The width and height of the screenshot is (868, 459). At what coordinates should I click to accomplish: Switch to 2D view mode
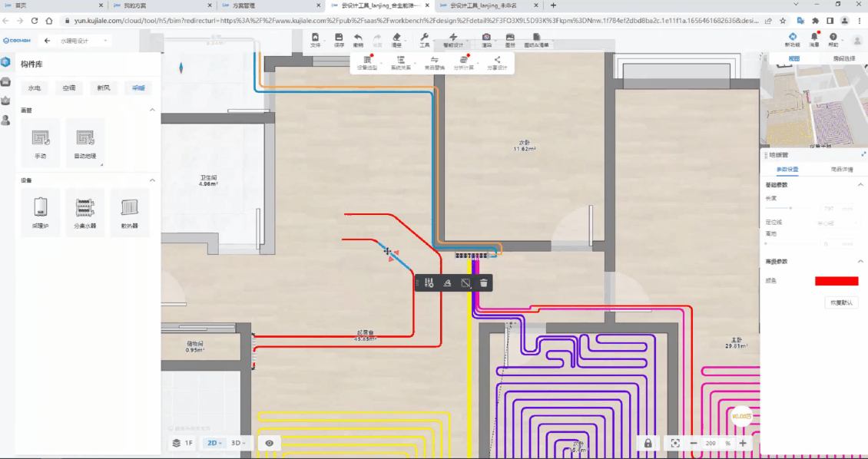tap(213, 443)
